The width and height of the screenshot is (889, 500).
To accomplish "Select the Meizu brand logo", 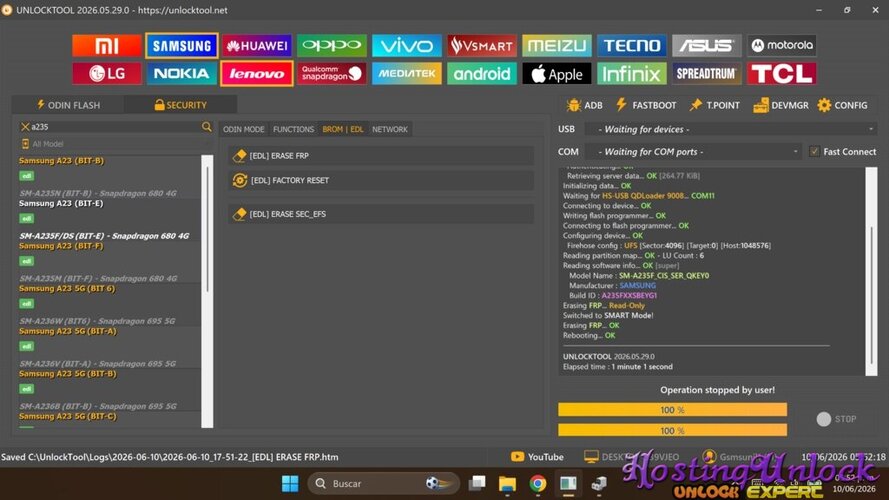I will point(557,46).
